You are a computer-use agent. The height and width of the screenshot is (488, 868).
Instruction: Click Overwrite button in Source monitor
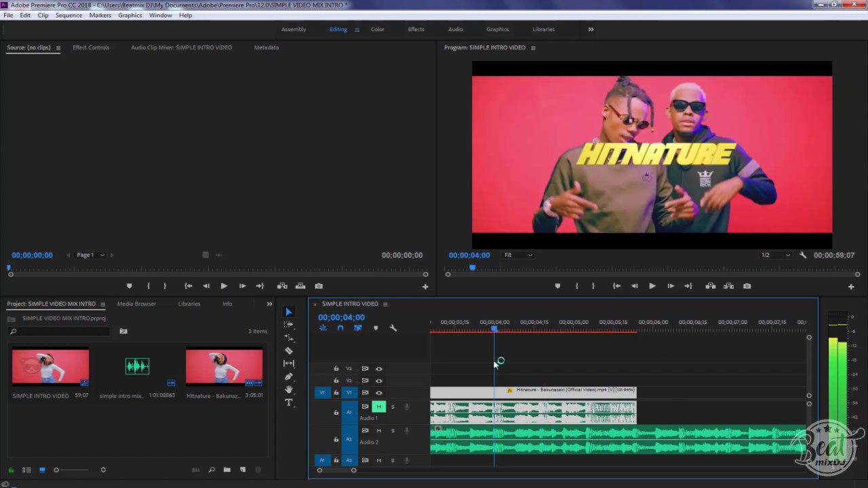tap(300, 286)
